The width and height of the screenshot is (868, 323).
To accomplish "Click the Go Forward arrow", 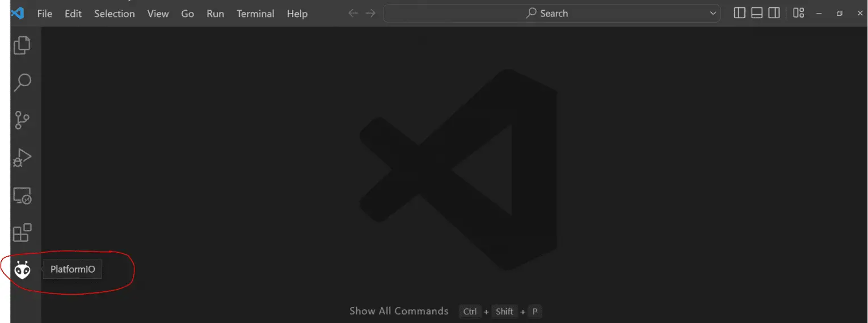I will [370, 13].
